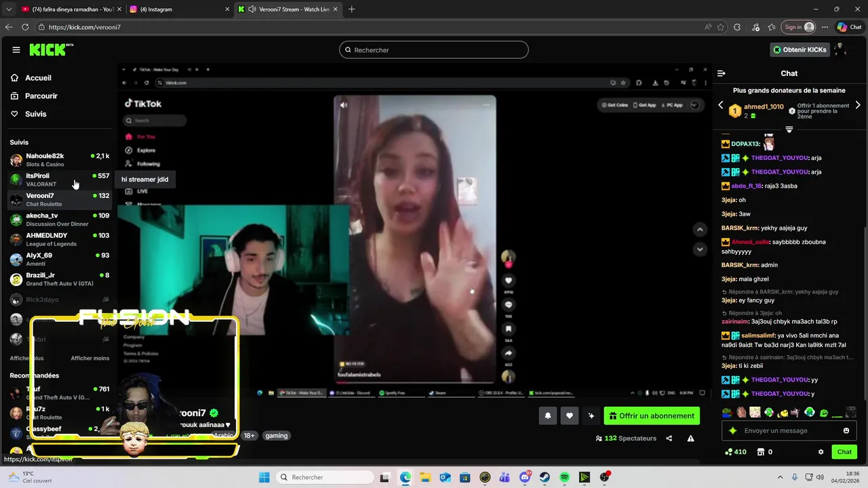Open AHMEDLNDY League of Legends channel
Viewport: 868px width, 488px height.
point(60,239)
